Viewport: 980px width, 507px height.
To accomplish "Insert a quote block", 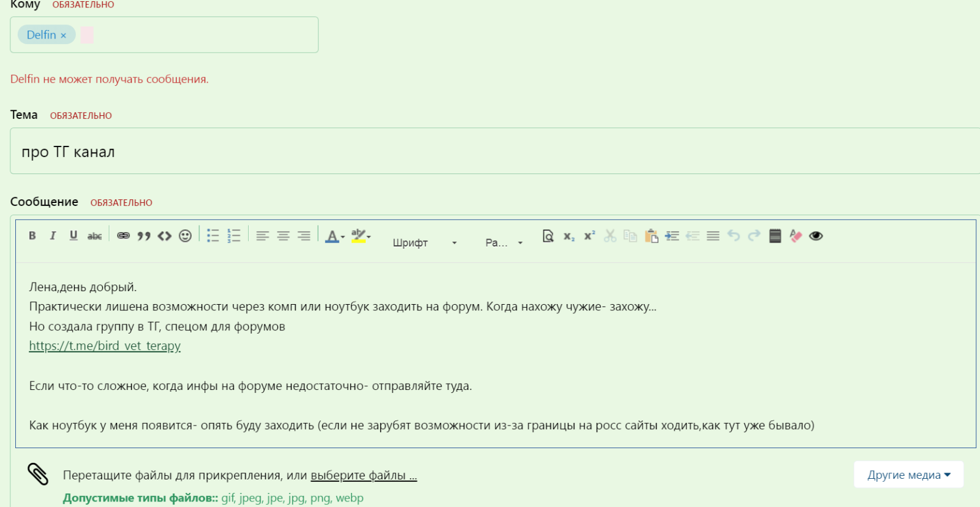I will click(x=144, y=235).
